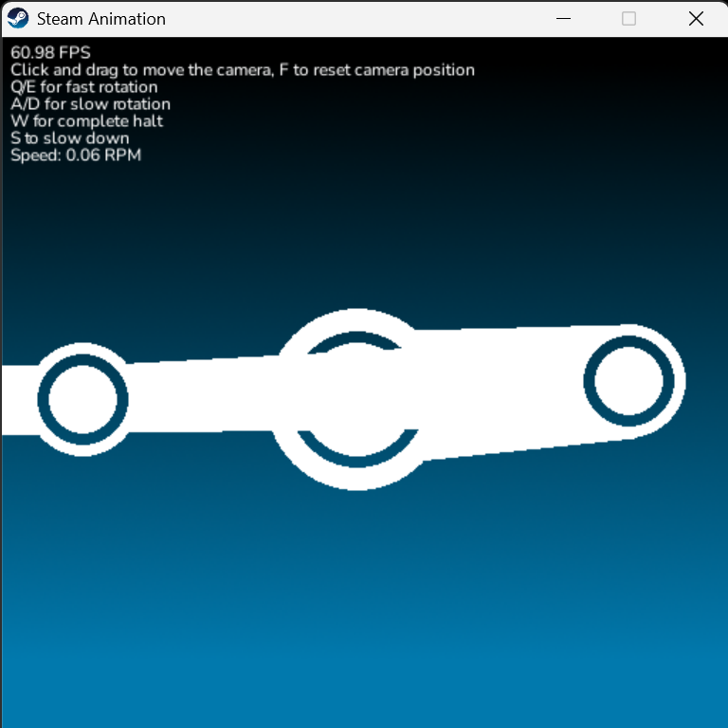Click the disabled maximize button
Screen dimensions: 728x728
pos(628,19)
